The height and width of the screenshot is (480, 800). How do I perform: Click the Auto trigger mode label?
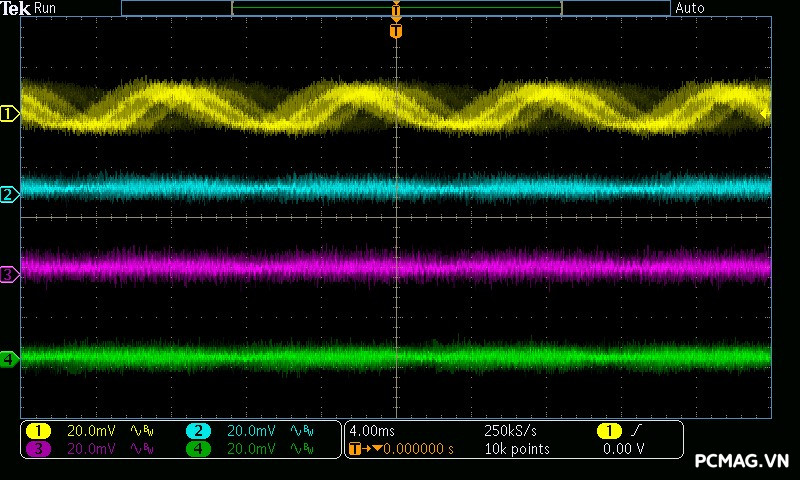click(x=690, y=8)
